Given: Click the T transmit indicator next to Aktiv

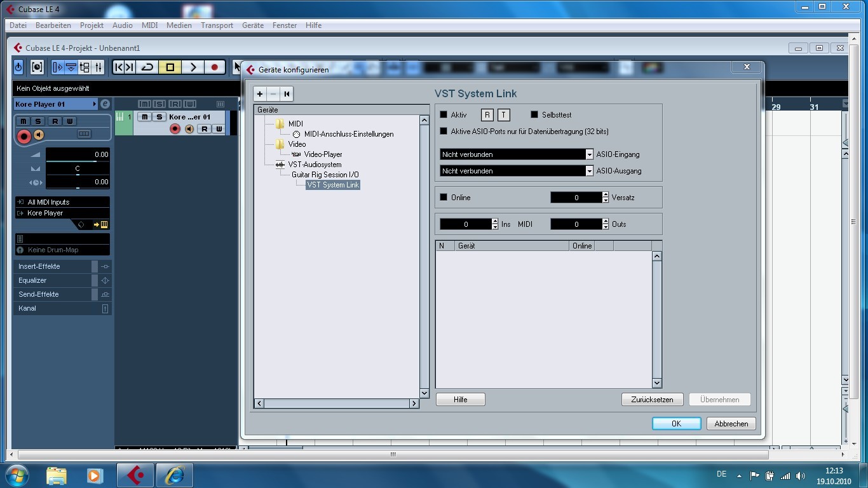Looking at the screenshot, I should click(503, 115).
